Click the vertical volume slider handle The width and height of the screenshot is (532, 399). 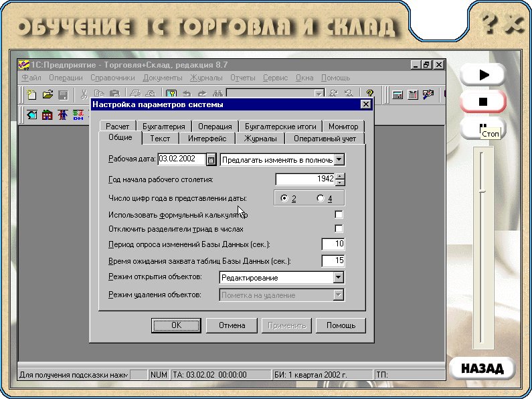(x=482, y=191)
